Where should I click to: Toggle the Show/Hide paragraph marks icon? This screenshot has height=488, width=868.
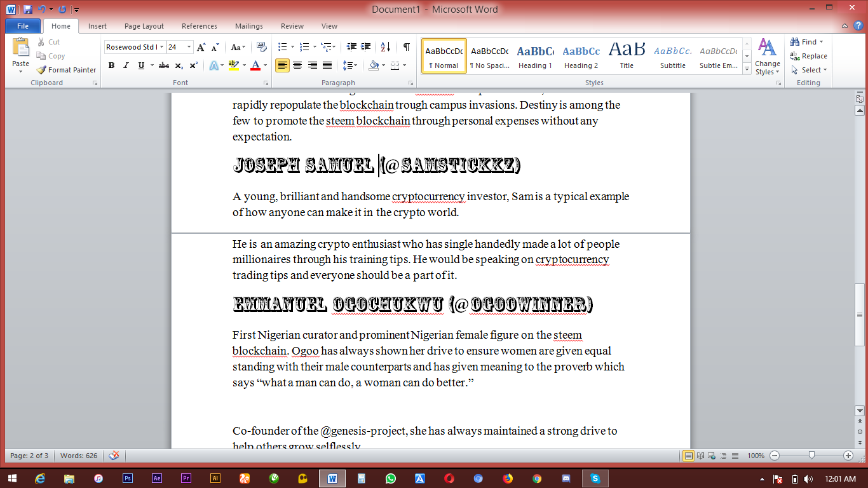[406, 47]
